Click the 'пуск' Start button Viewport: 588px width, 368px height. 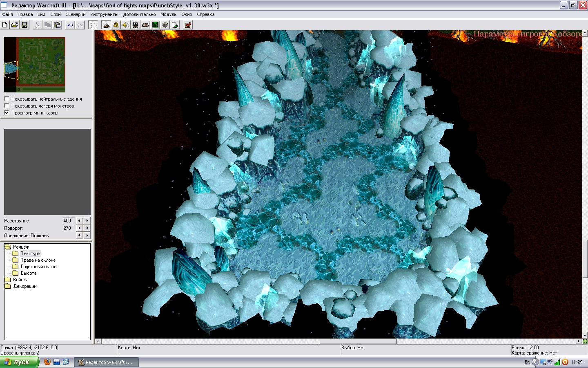pos(19,362)
